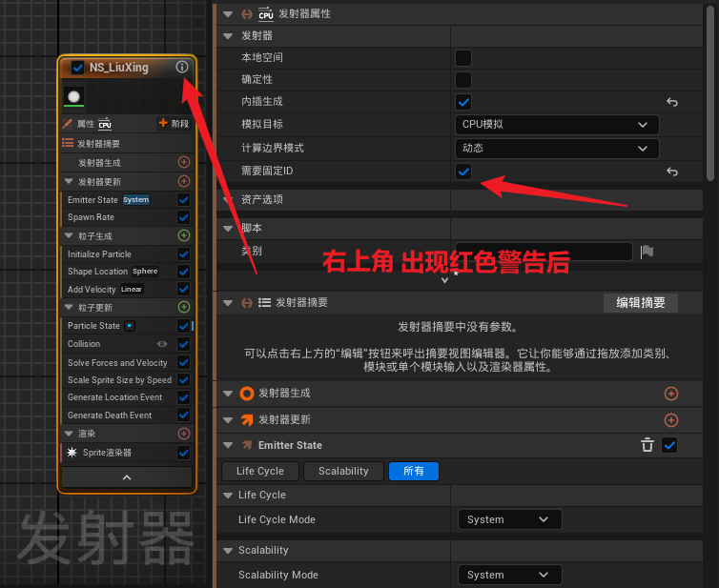Disable Add Velocity module
Viewport: 719px width, 588px height.
coord(183,289)
